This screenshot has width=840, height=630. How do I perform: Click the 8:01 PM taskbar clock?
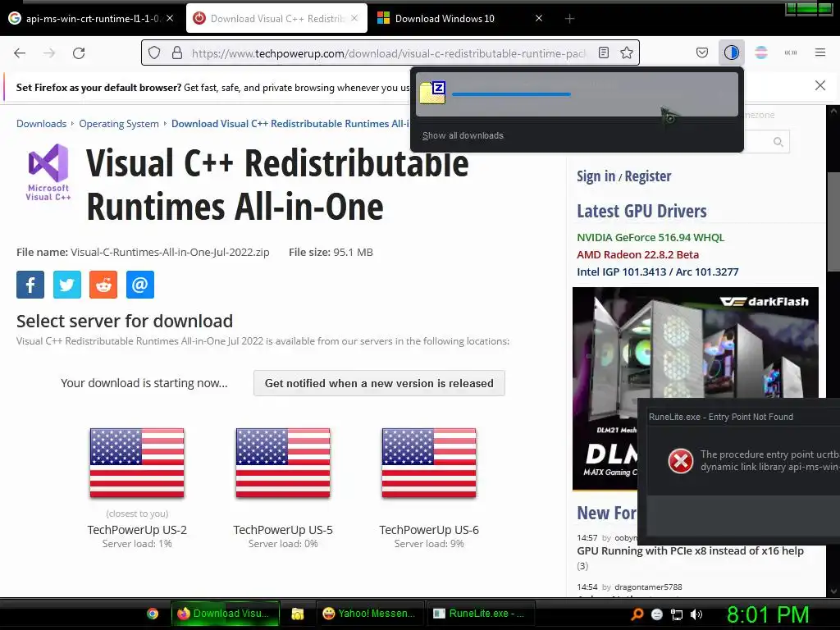pos(767,614)
